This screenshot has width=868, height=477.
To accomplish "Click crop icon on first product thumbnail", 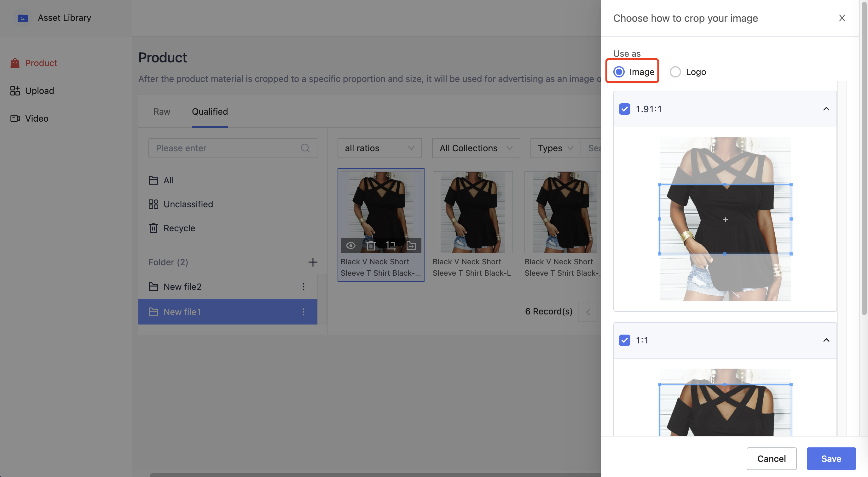I will tap(391, 245).
